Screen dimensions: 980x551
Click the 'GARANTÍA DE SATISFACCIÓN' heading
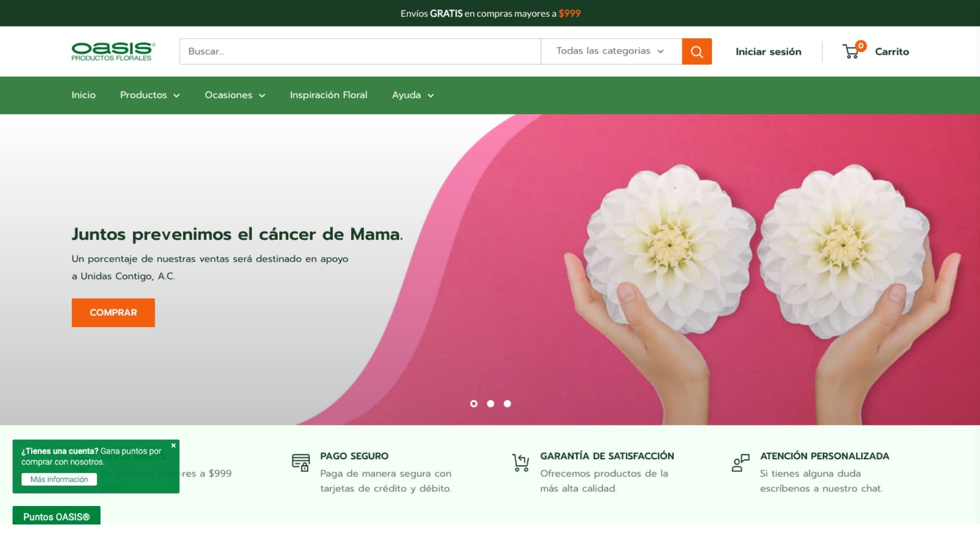(x=607, y=456)
